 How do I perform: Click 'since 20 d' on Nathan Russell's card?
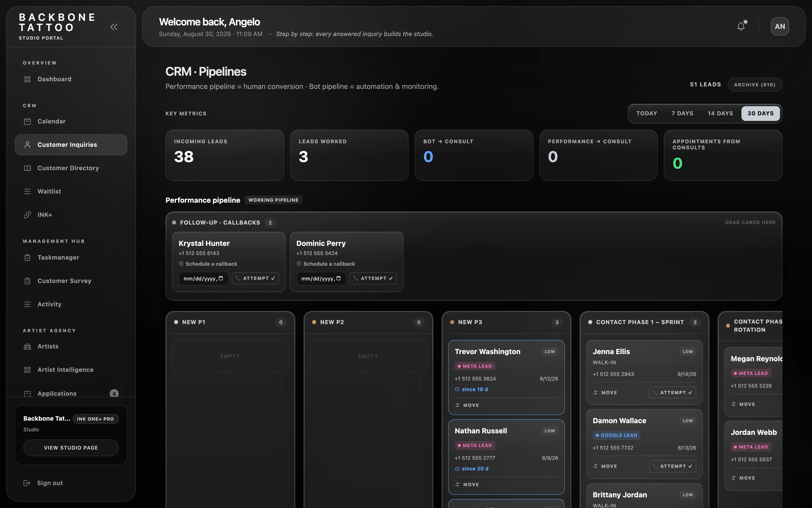[x=475, y=469]
